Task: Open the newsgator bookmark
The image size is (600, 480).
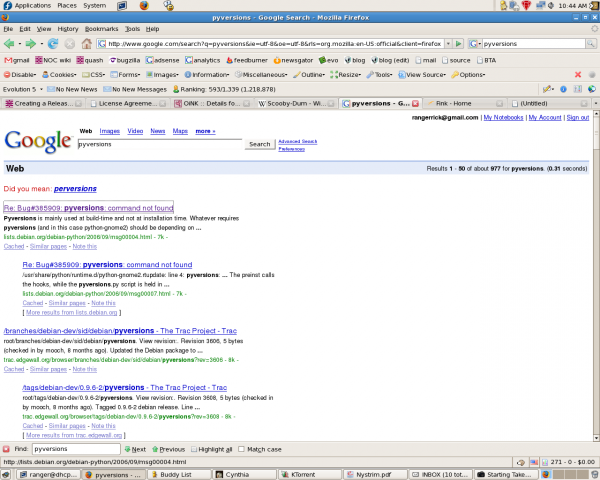Action: (293, 60)
